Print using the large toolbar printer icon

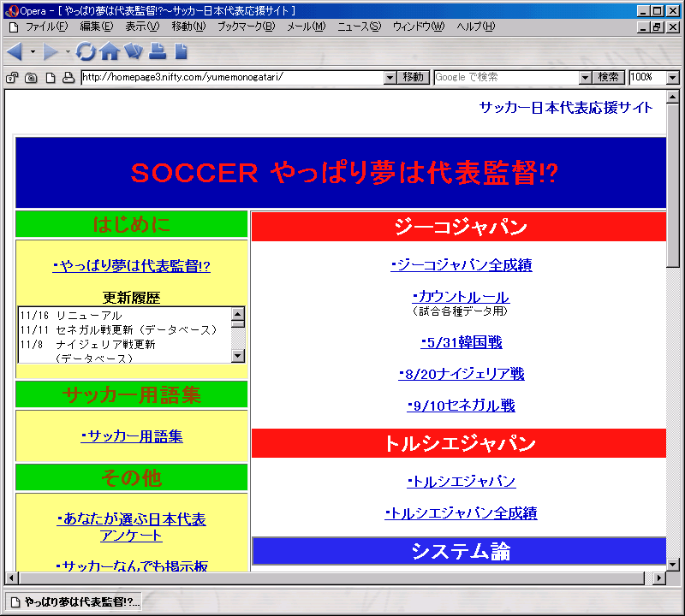click(x=158, y=51)
